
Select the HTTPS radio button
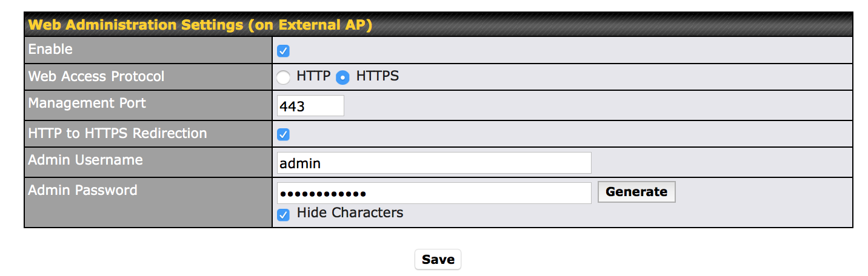click(343, 77)
